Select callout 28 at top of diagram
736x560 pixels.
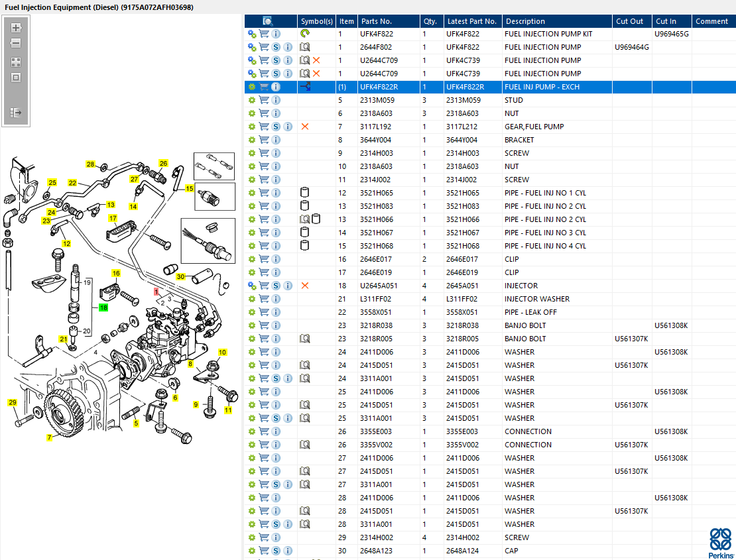click(91, 164)
